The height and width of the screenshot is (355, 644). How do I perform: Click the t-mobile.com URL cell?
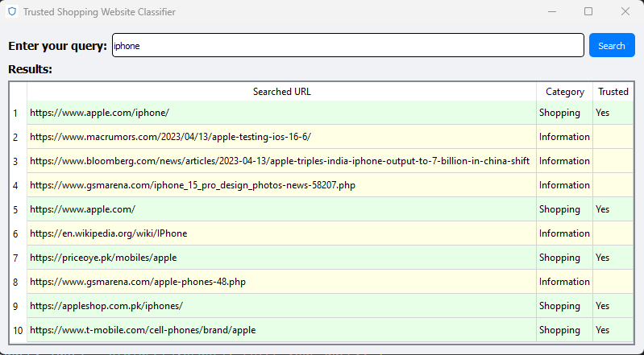pos(282,330)
